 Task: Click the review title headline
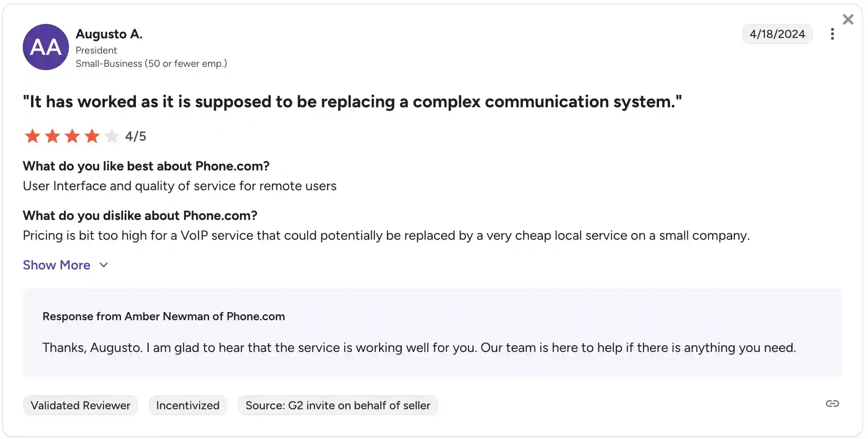(352, 101)
